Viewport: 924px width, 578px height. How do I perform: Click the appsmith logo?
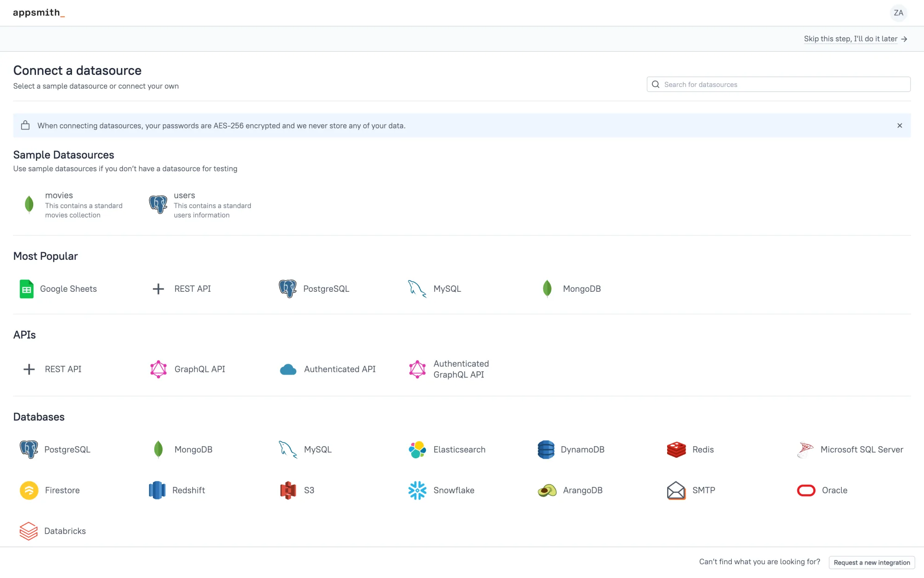tap(39, 13)
